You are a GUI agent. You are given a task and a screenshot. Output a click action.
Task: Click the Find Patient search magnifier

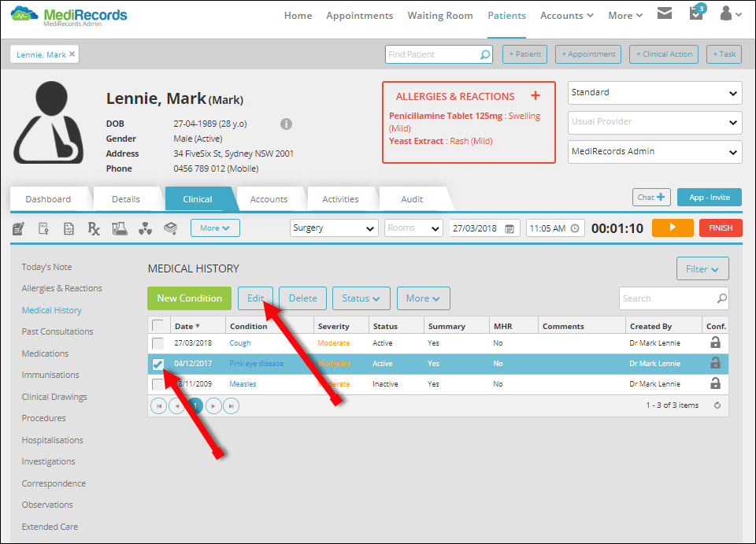pos(485,54)
